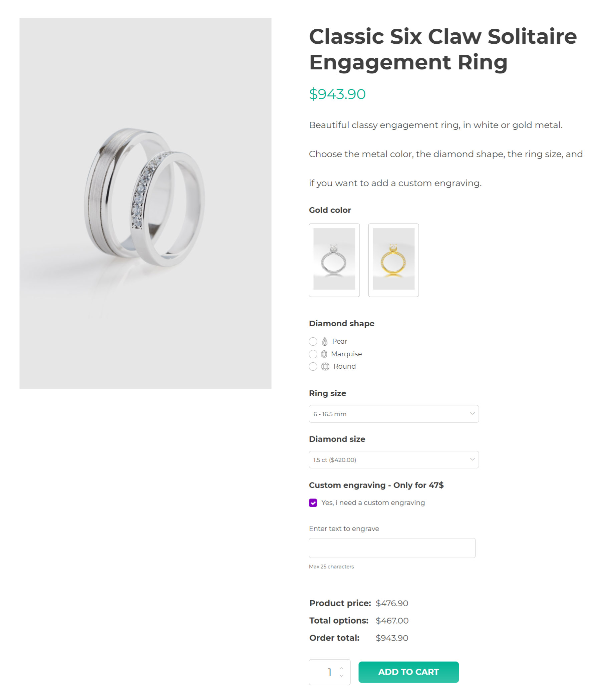Pick the Round radio button
Viewport: 614px width, 700px height.
[313, 366]
